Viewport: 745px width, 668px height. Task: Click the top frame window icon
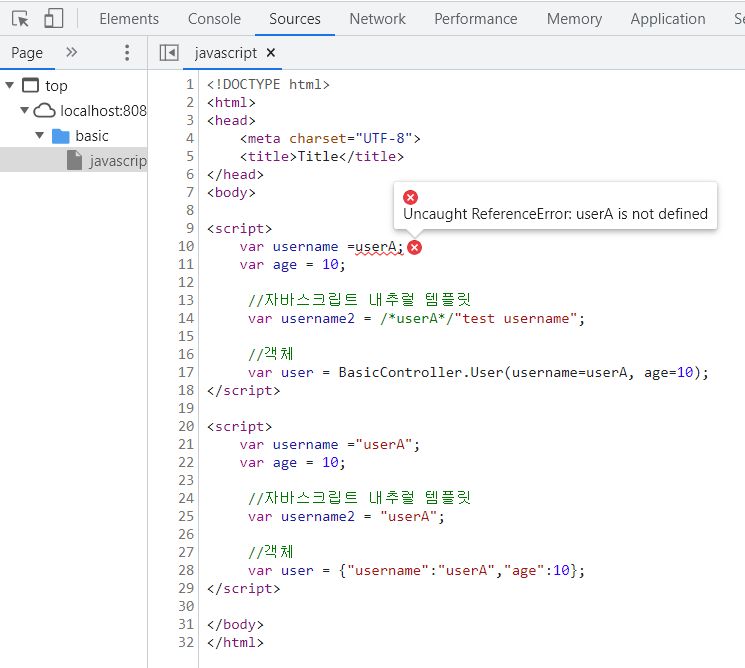[x=31, y=86]
